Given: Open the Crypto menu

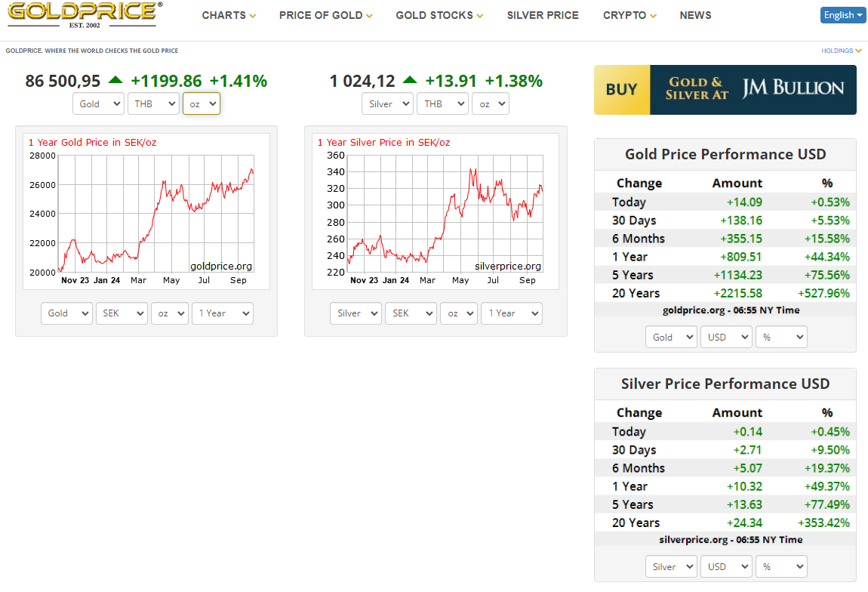Looking at the screenshot, I should 629,15.
